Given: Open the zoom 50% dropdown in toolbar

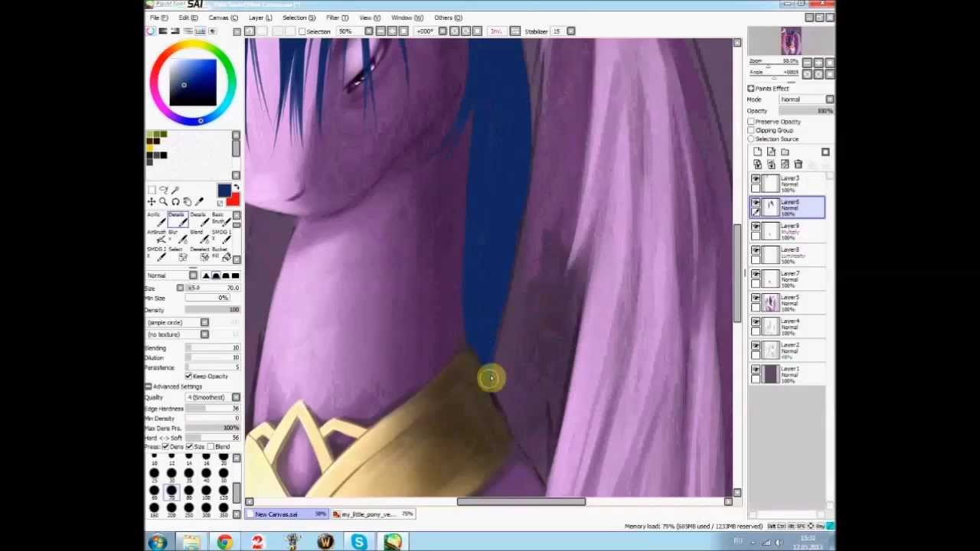Looking at the screenshot, I should 369,31.
